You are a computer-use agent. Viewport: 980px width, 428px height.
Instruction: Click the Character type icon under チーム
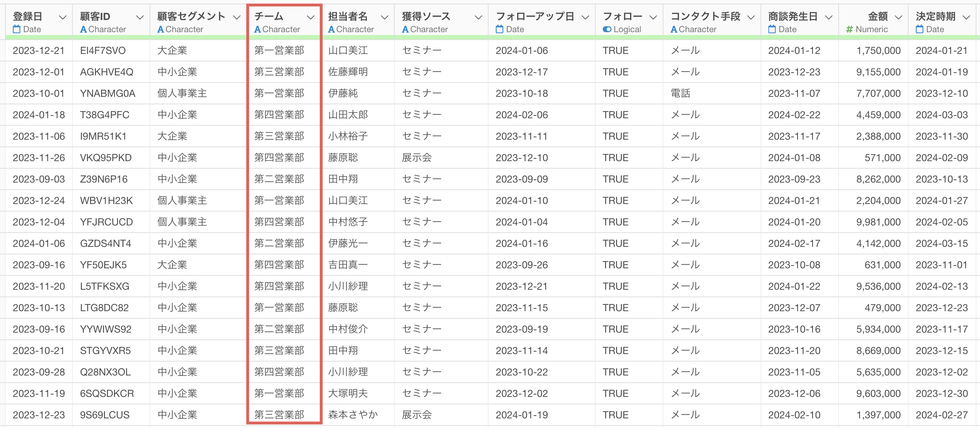(258, 29)
